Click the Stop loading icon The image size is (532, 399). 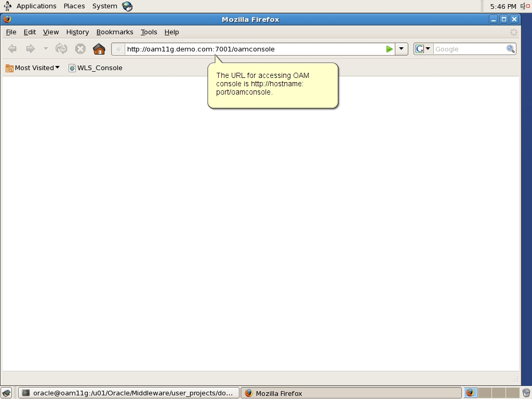coord(80,48)
